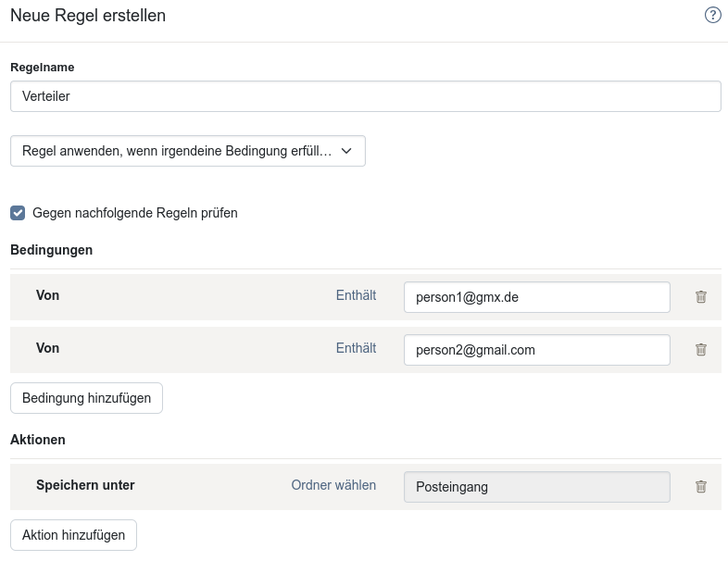The height and width of the screenshot is (561, 728).
Task: Click the Von label of the second condition
Action: pos(48,349)
